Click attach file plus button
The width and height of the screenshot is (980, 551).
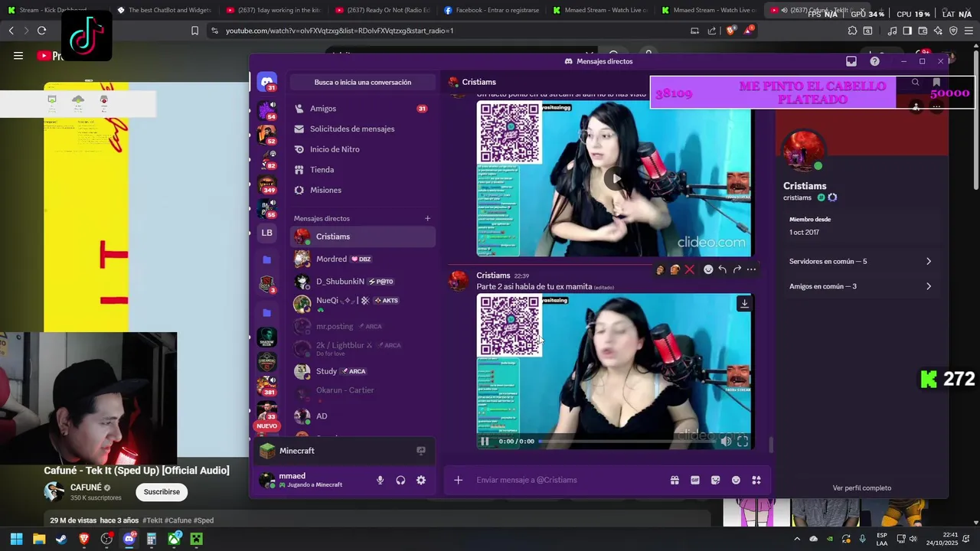(458, 480)
